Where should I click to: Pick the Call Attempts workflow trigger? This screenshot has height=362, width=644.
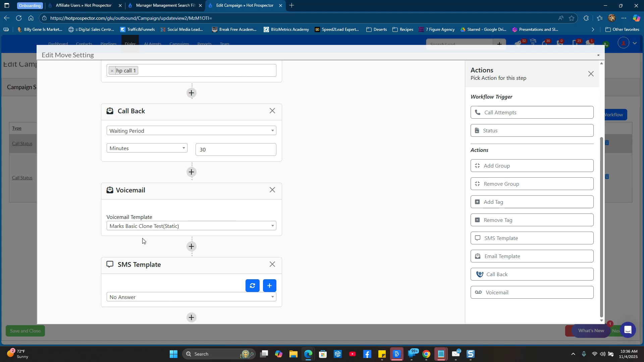(x=532, y=113)
